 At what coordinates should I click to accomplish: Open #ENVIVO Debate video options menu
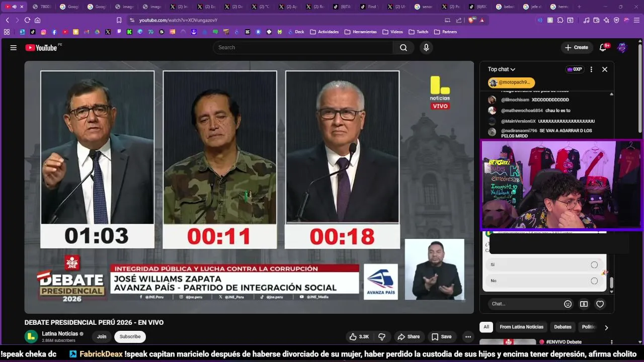pyautogui.click(x=612, y=342)
